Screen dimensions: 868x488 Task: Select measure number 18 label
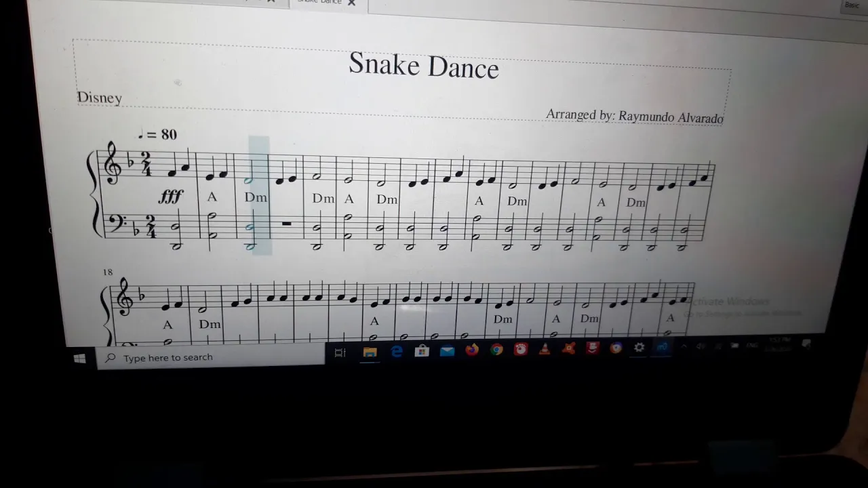pyautogui.click(x=108, y=272)
